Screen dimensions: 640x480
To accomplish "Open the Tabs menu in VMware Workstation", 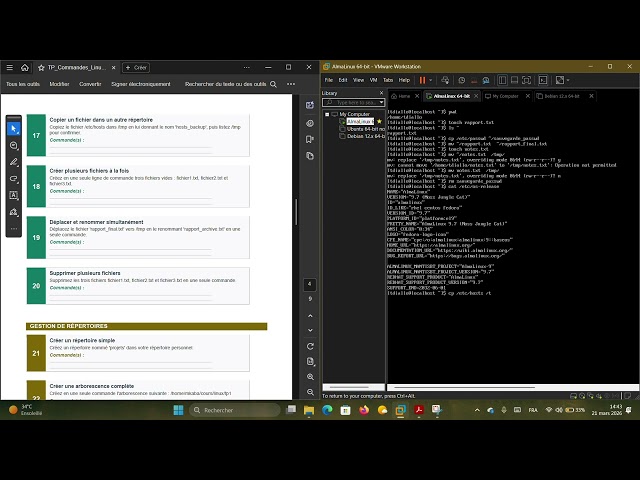I will [388, 80].
